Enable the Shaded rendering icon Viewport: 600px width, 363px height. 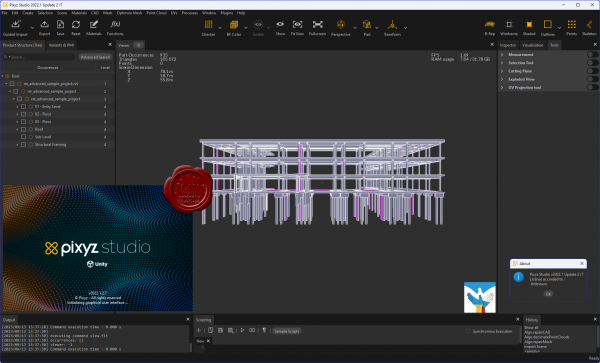[529, 28]
